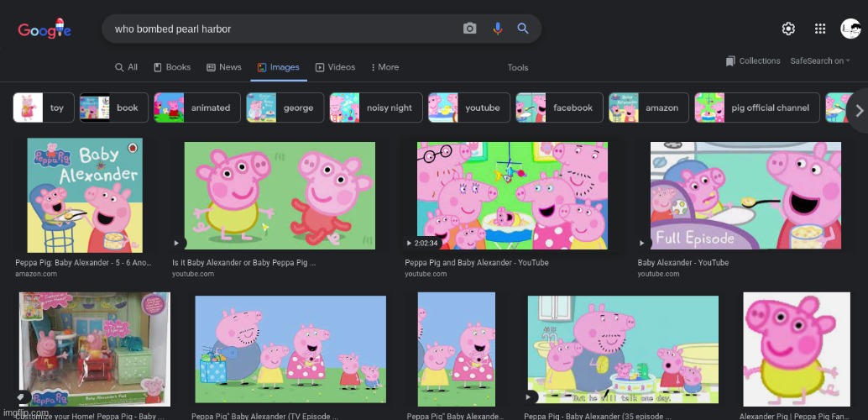Click amazon.com source text
The width and height of the screenshot is (868, 420).
36,274
